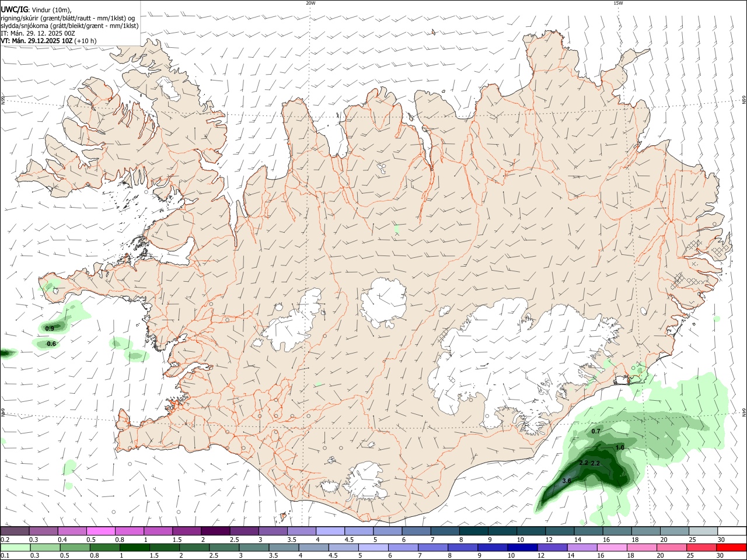Click the small green precipitation spot in north-central highlands

[397, 229]
